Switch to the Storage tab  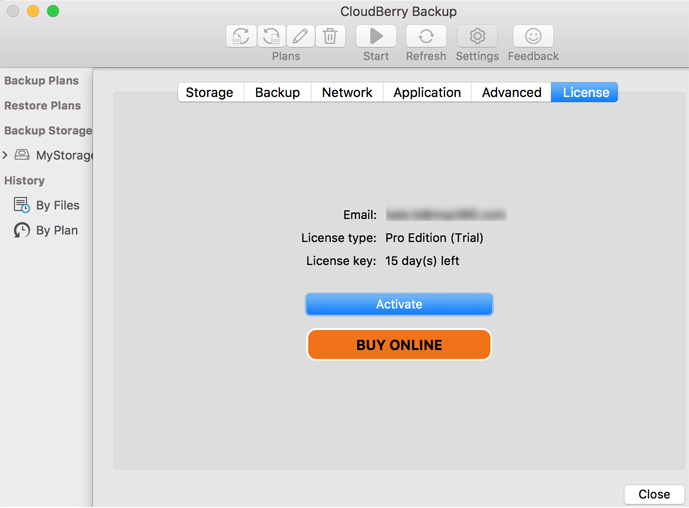(x=210, y=92)
